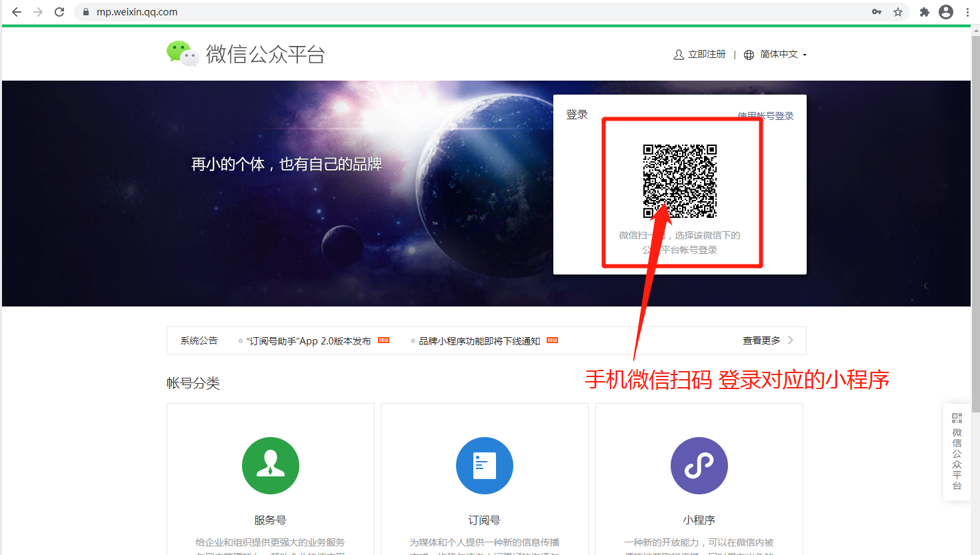Open '订阅号助手App 2.0版本发布' announcement
The width and height of the screenshot is (980, 555).
pyautogui.click(x=309, y=341)
